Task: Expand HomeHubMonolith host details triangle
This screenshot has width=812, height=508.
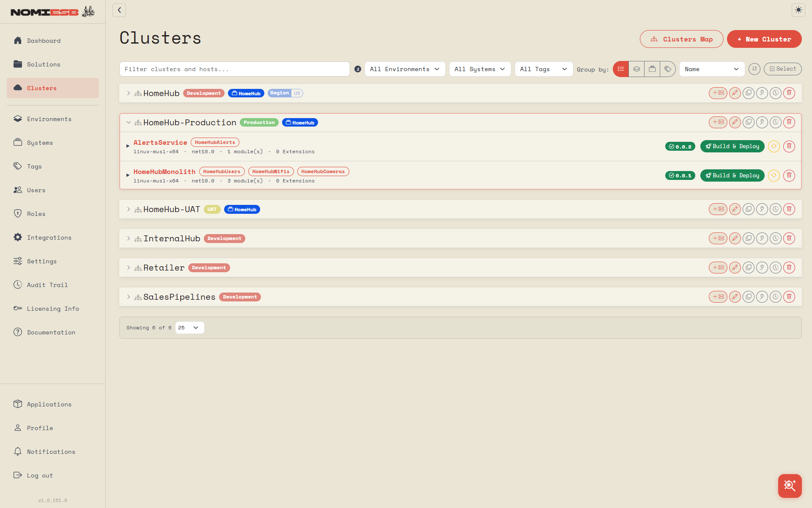Action: coord(128,175)
